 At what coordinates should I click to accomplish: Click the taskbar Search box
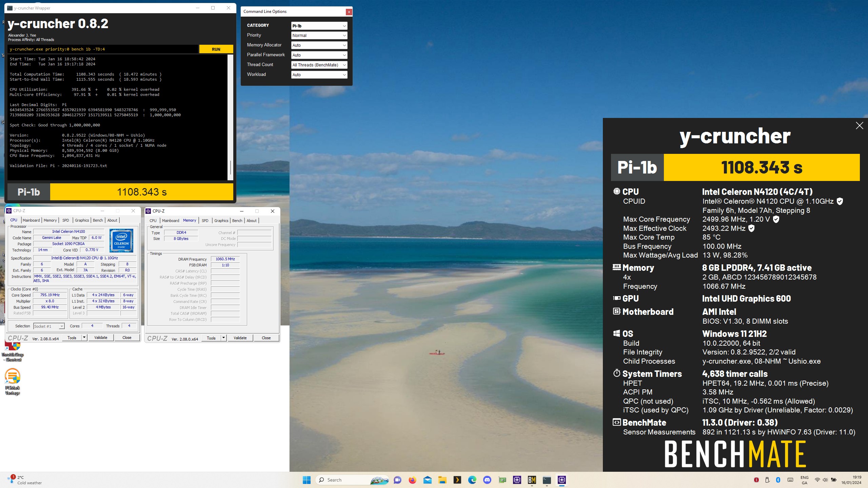tap(353, 480)
